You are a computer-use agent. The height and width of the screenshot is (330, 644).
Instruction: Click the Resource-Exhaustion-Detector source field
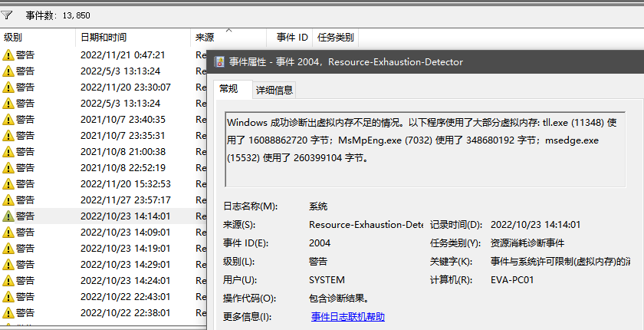coord(366,225)
